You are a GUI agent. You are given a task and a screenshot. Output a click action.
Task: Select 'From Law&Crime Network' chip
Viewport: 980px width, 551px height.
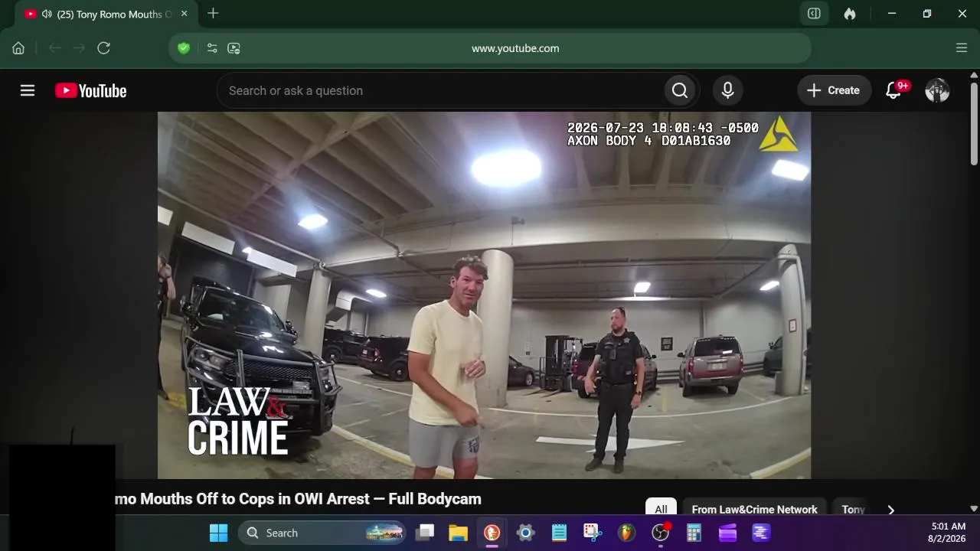754,509
